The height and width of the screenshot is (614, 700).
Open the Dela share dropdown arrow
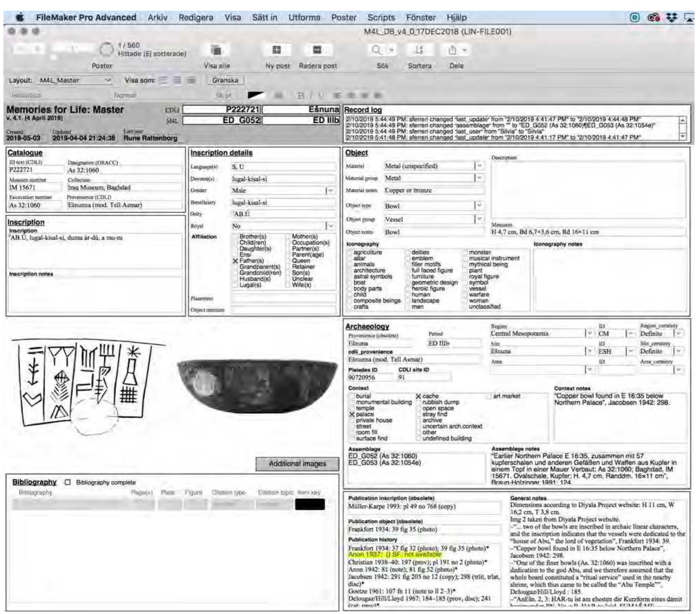[465, 50]
